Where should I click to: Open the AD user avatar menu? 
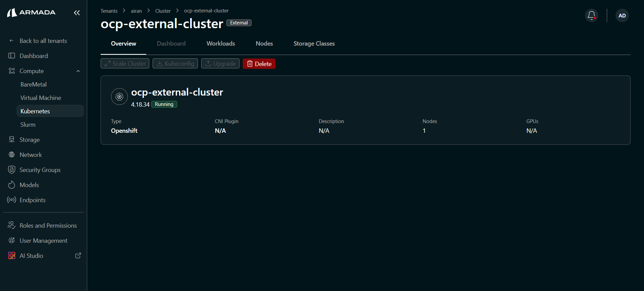(622, 15)
